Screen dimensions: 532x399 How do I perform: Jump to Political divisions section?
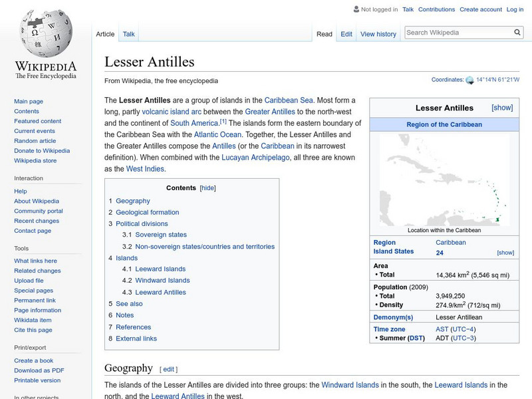[x=142, y=224]
